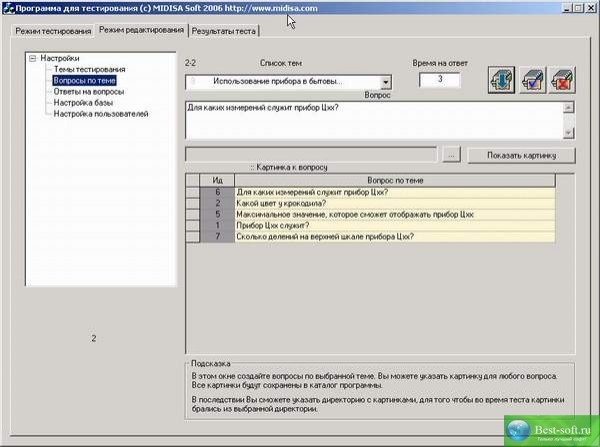The height and width of the screenshot is (447, 600).
Task: Select Темы тестирования in settings tree
Action: [x=83, y=69]
